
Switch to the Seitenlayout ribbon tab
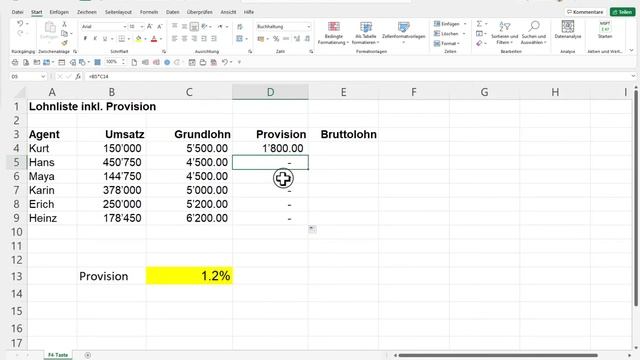[119, 12]
